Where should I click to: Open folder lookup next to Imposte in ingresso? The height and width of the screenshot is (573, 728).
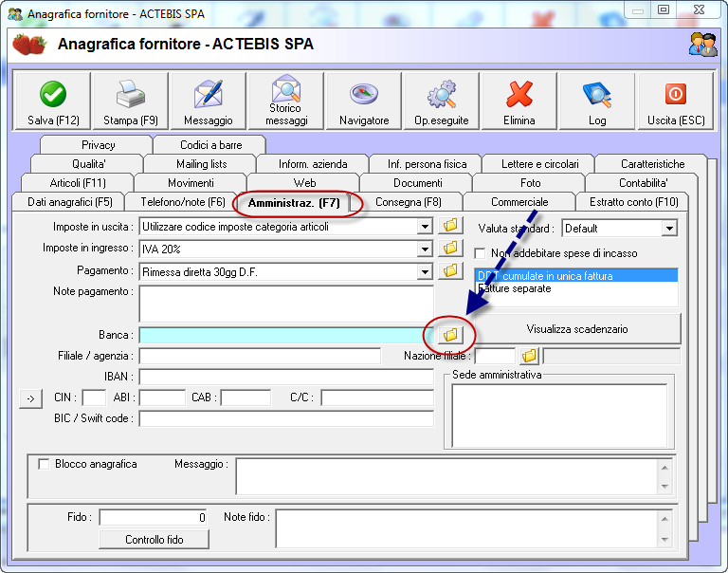click(x=450, y=248)
